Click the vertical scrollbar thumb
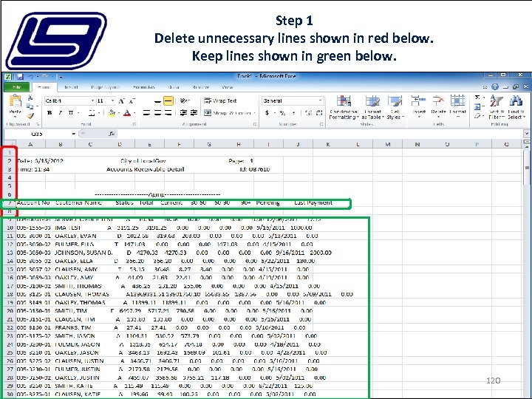Viewport: 532px width, 399px height. (527, 168)
